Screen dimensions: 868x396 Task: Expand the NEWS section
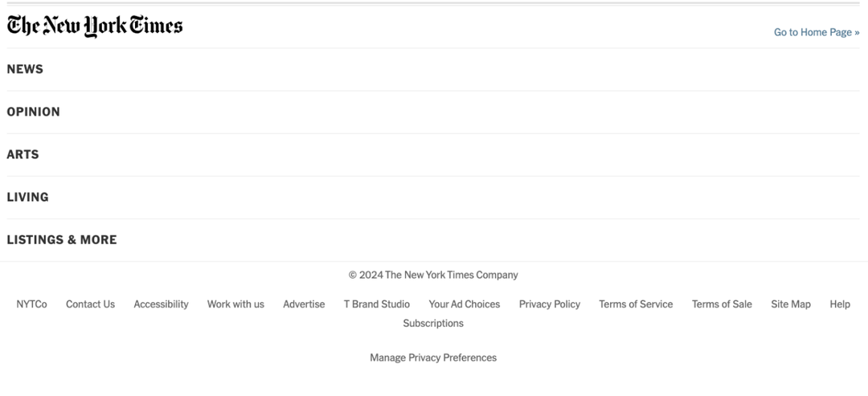(x=25, y=69)
